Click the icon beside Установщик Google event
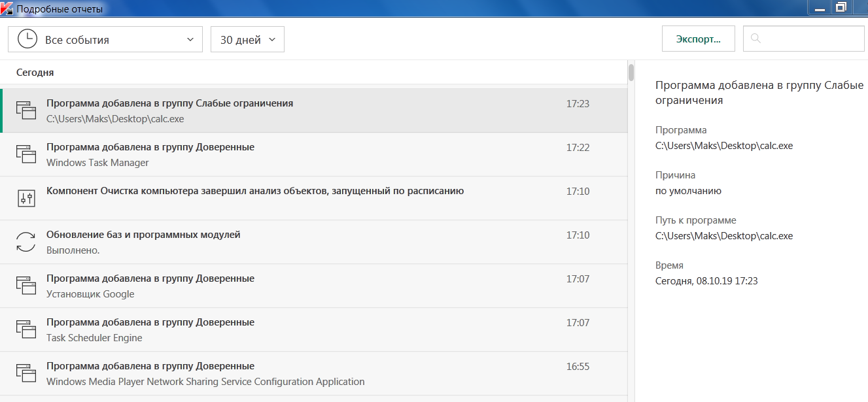 (26, 286)
